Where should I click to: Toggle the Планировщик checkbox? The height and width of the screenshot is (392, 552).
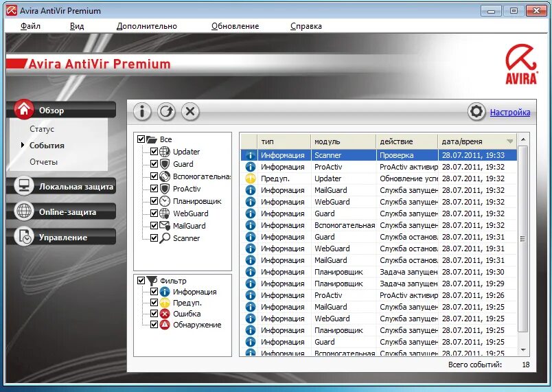click(x=154, y=201)
